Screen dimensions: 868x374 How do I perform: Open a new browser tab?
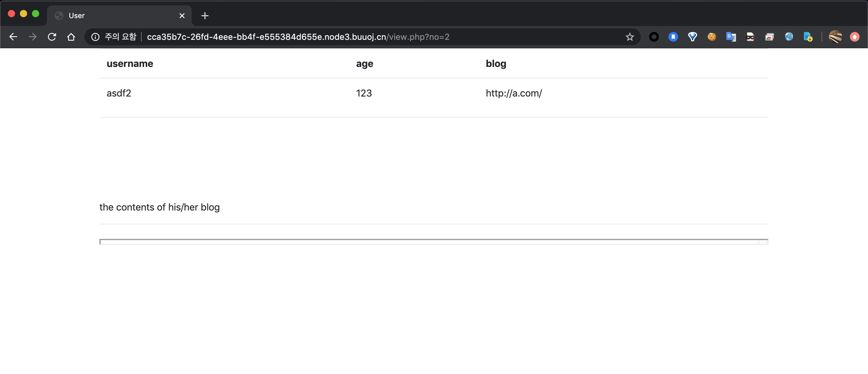pyautogui.click(x=205, y=15)
